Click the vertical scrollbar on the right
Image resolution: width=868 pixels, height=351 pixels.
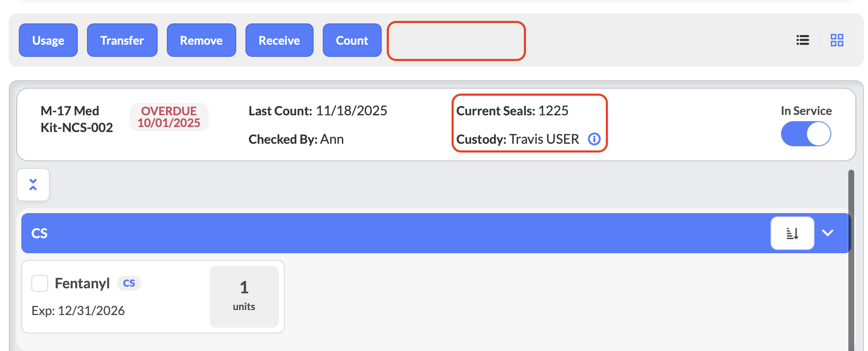tap(851, 259)
